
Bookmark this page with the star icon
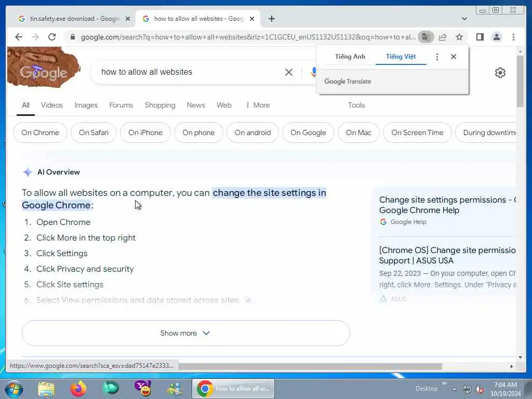(x=459, y=37)
